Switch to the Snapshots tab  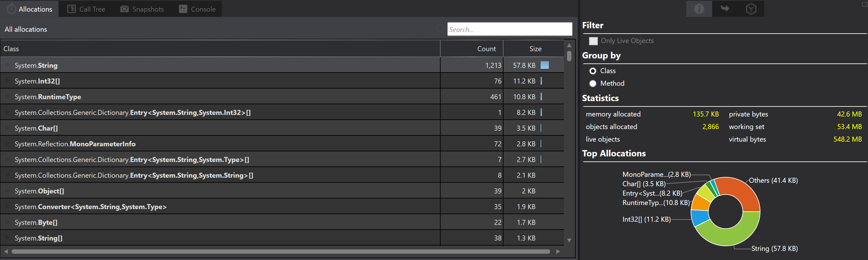tap(142, 9)
